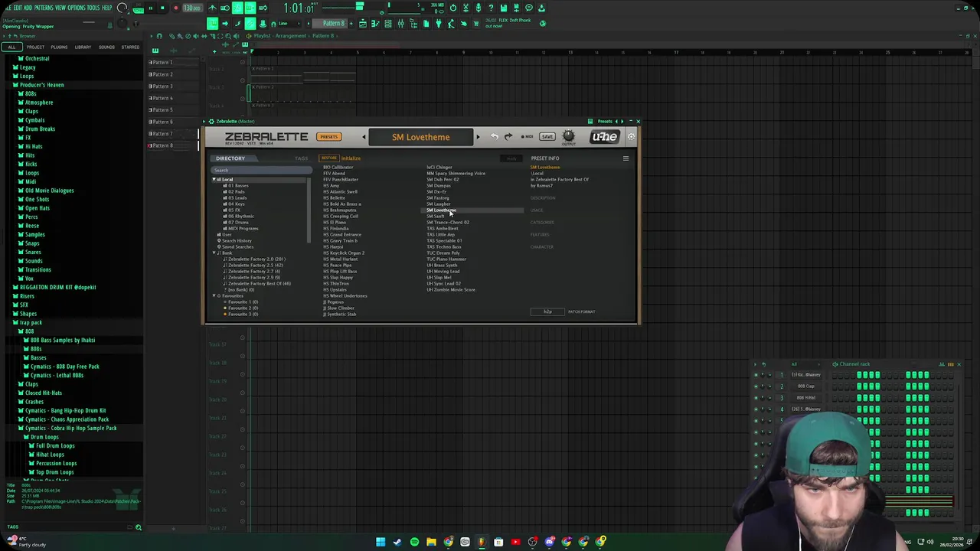Select the browser STARRED tab

tap(130, 47)
